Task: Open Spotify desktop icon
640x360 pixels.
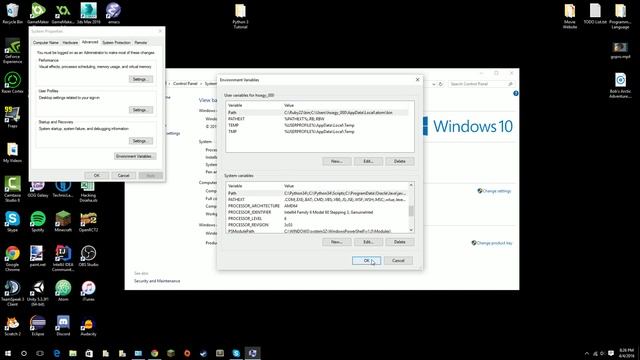Action: point(38,222)
